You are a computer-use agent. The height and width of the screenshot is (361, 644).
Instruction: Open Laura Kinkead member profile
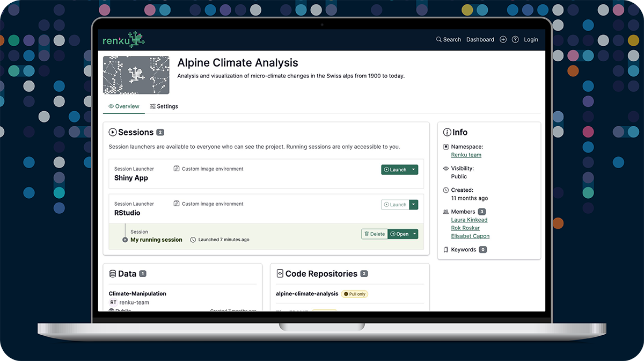[x=469, y=220]
